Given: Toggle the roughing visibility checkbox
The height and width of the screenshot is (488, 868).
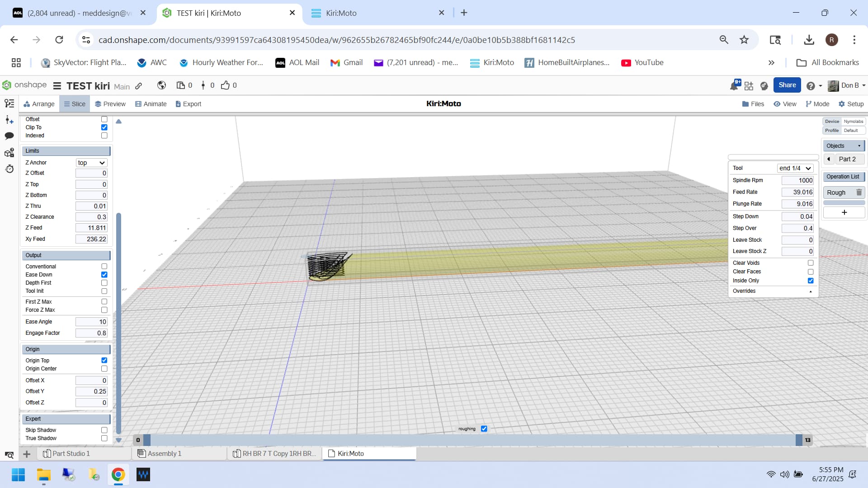Looking at the screenshot, I should point(484,429).
